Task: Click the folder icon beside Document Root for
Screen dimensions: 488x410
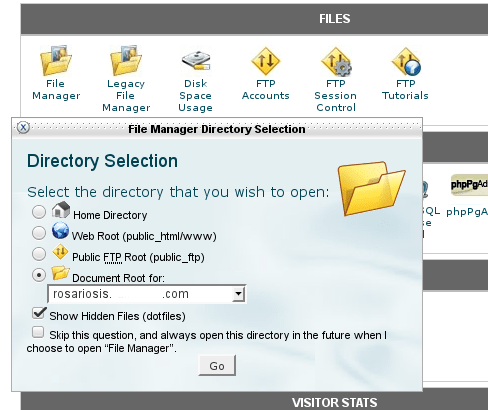Action: 60,273
